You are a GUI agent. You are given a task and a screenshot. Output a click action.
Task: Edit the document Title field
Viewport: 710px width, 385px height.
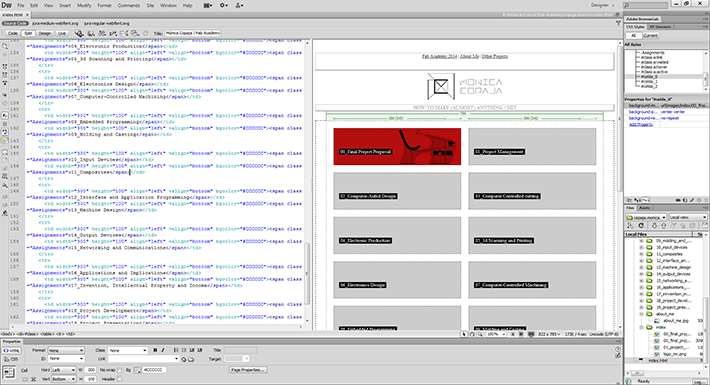[x=192, y=33]
